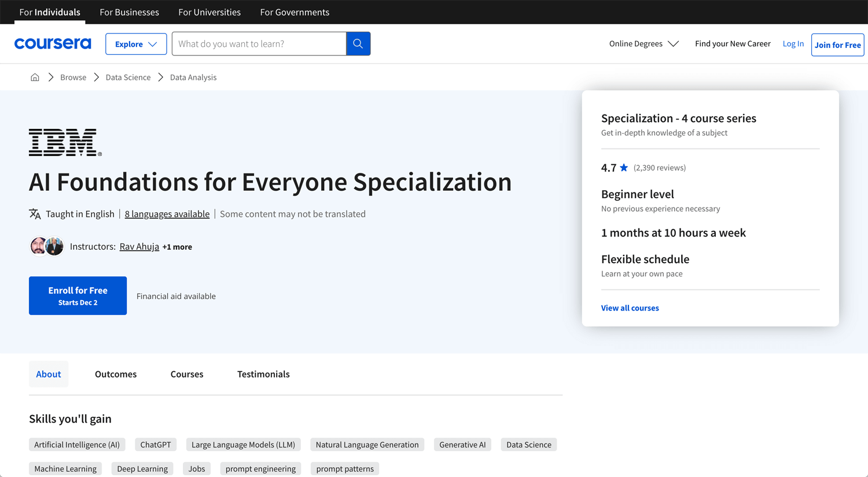Click Financial aid available

click(x=176, y=296)
